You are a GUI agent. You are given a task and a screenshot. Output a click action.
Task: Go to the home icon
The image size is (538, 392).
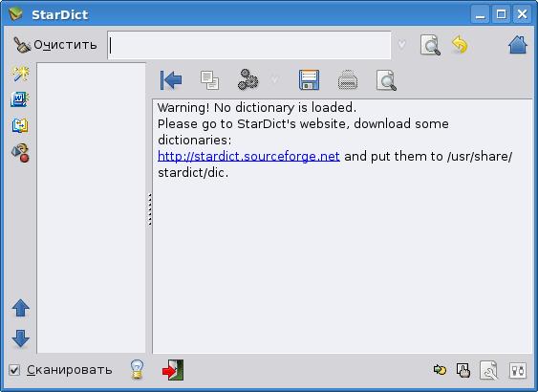tap(518, 45)
